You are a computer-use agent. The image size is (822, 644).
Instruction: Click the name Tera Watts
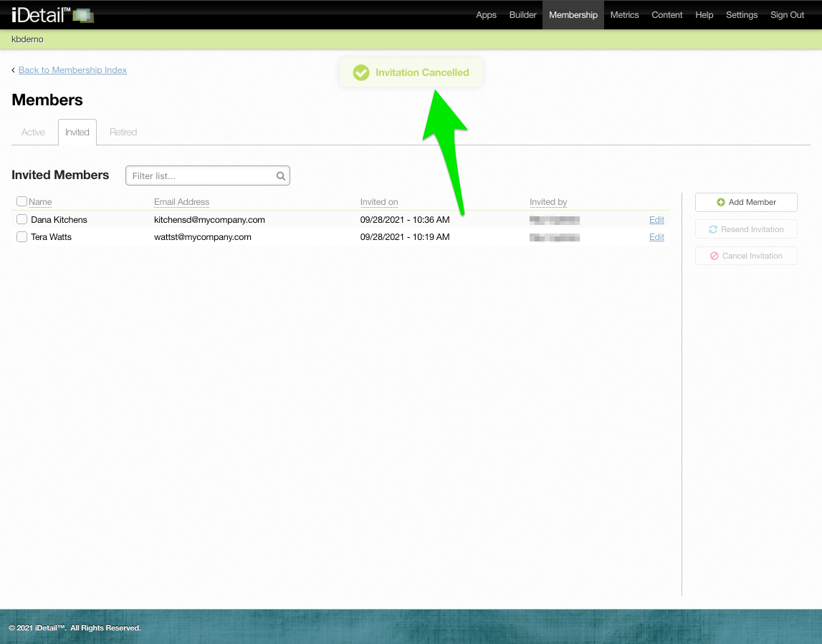pyautogui.click(x=51, y=237)
